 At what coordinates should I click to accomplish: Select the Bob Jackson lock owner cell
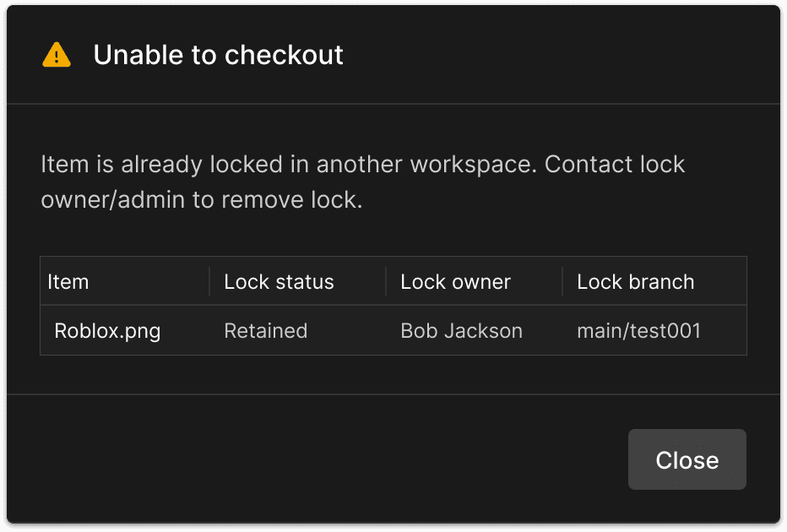click(461, 331)
